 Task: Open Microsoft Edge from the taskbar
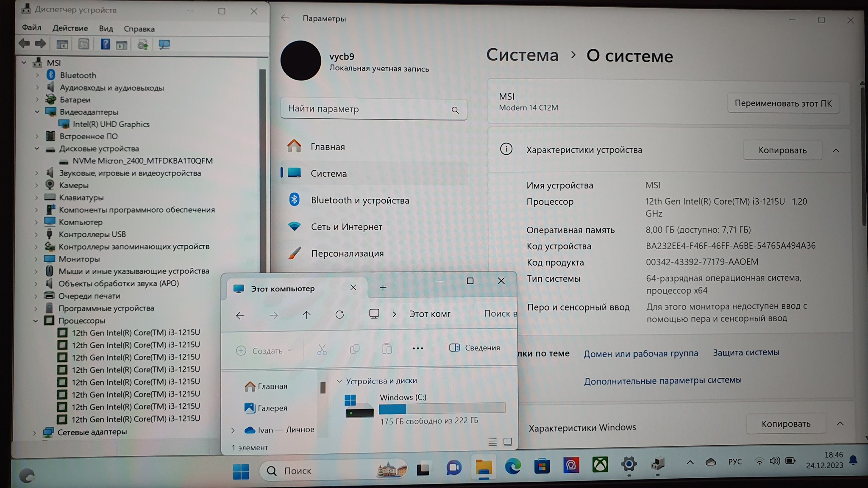513,466
